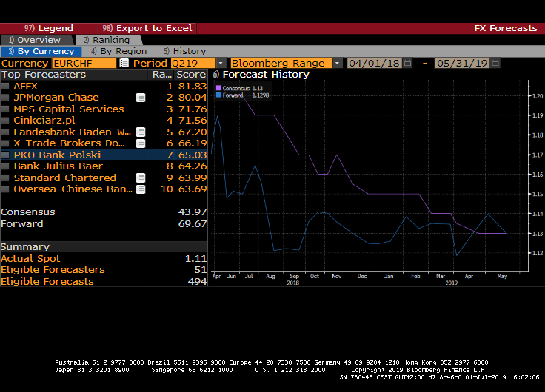This screenshot has height=392, width=545.
Task: Open the currency lookup icon next to EURCHF
Action: click(122, 64)
